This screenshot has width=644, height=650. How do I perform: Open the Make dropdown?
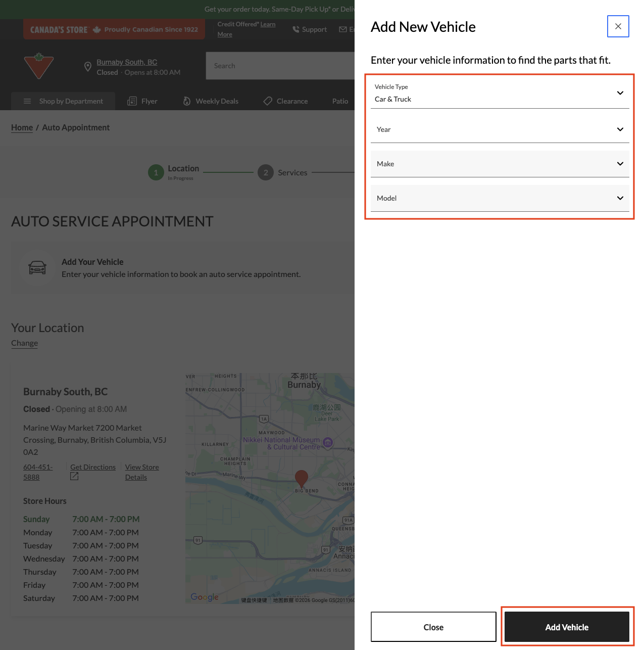click(x=500, y=164)
